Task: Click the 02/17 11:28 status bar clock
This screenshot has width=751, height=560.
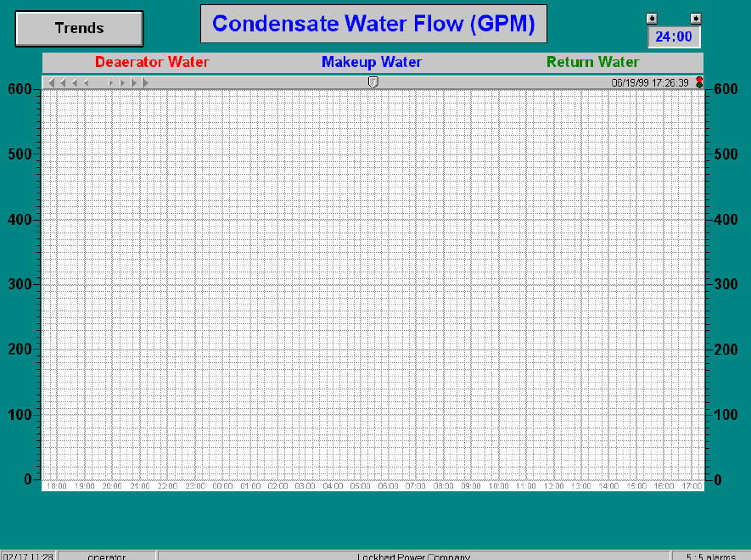Action: [x=28, y=557]
